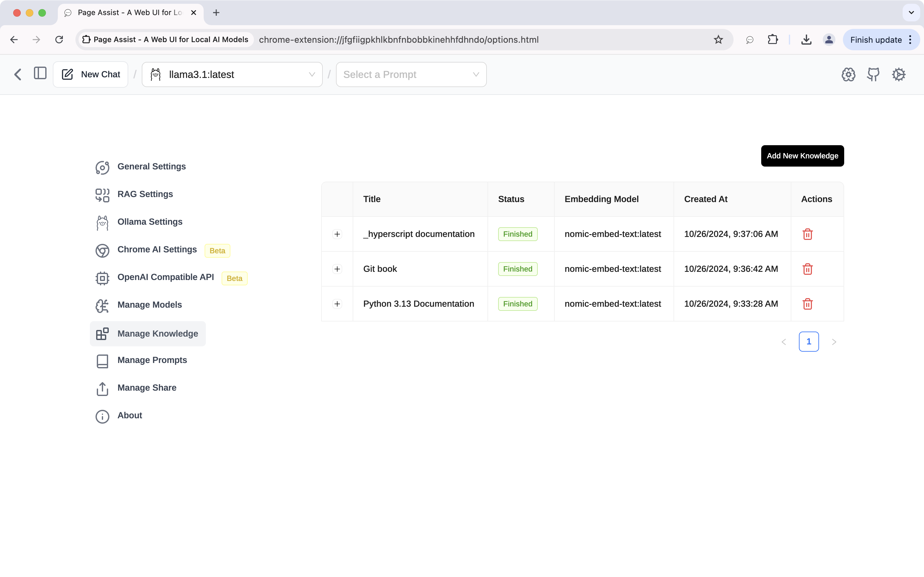The width and height of the screenshot is (924, 577).
Task: Start a New Chat
Action: tap(91, 74)
